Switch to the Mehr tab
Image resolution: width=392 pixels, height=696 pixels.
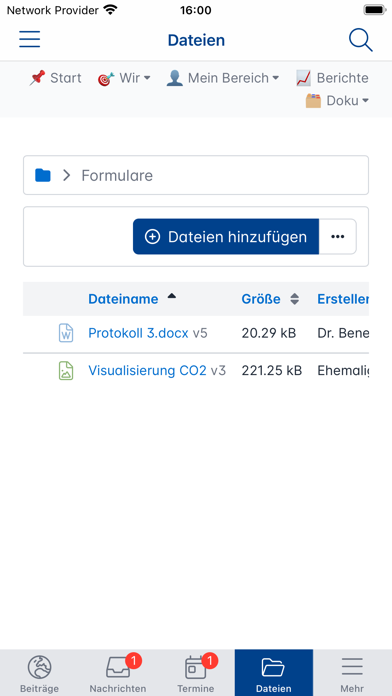click(x=352, y=673)
